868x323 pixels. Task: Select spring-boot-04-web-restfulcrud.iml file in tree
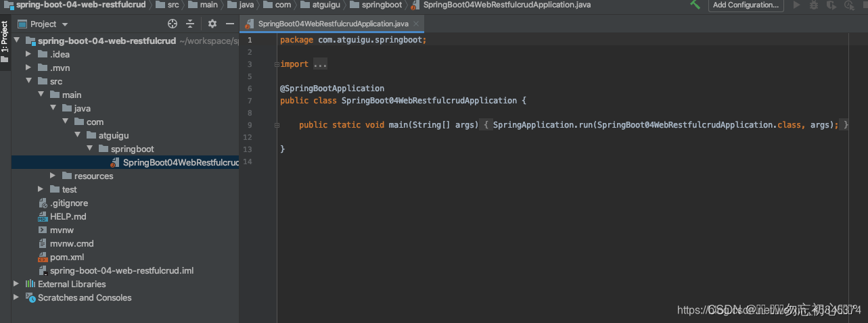(122, 270)
